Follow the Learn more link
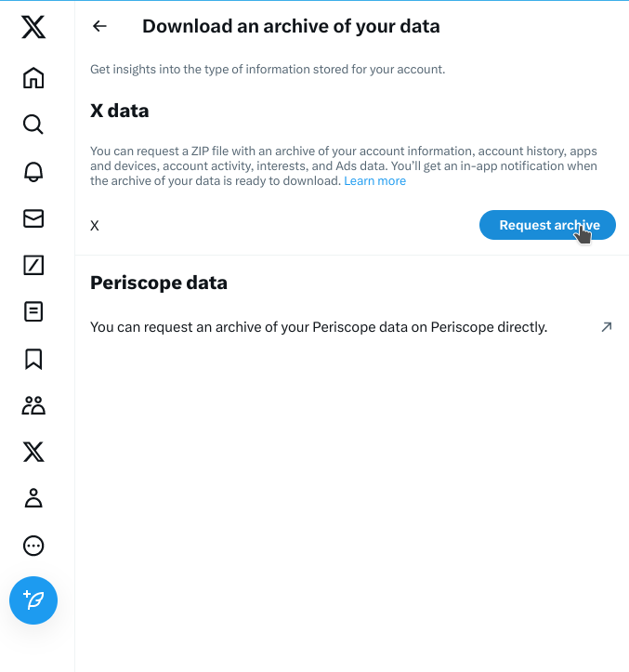This screenshot has width=629, height=672. (x=374, y=181)
